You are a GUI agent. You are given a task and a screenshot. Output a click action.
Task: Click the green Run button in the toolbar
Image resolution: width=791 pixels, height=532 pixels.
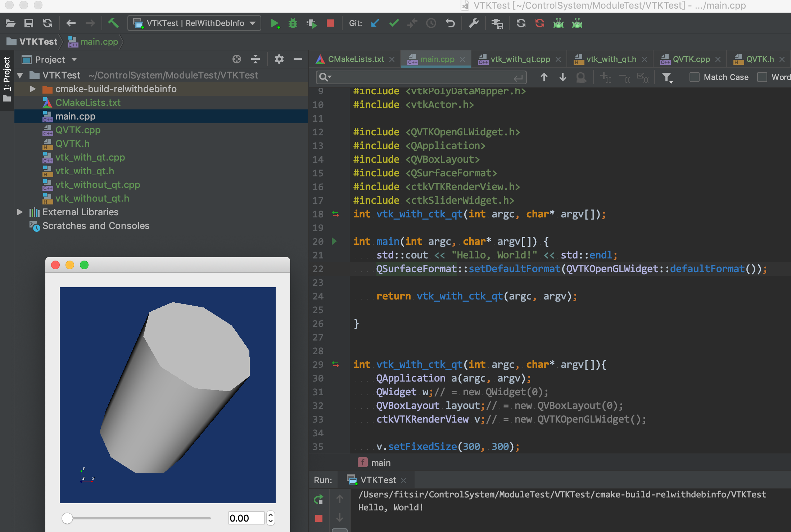pyautogui.click(x=275, y=23)
